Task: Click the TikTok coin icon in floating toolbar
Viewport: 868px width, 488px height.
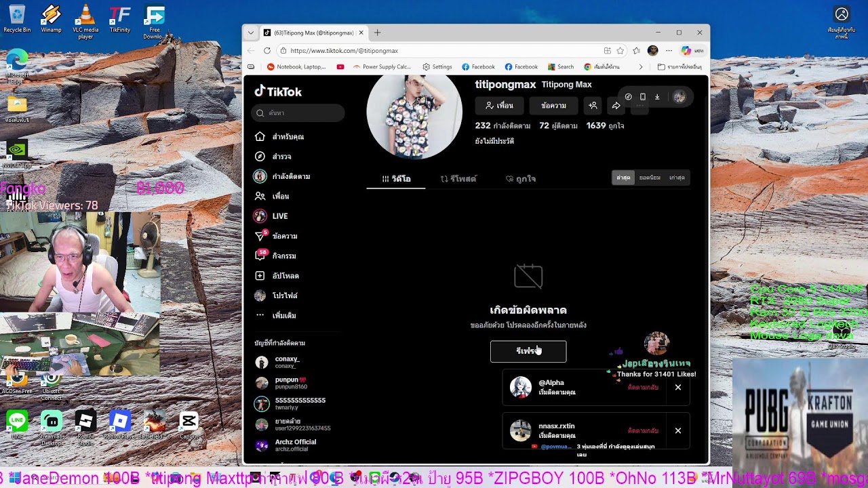Action: point(629,97)
